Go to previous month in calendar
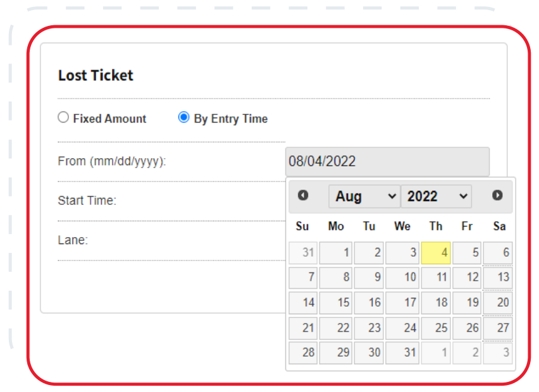Viewport: 539px width, 392px height. [303, 196]
